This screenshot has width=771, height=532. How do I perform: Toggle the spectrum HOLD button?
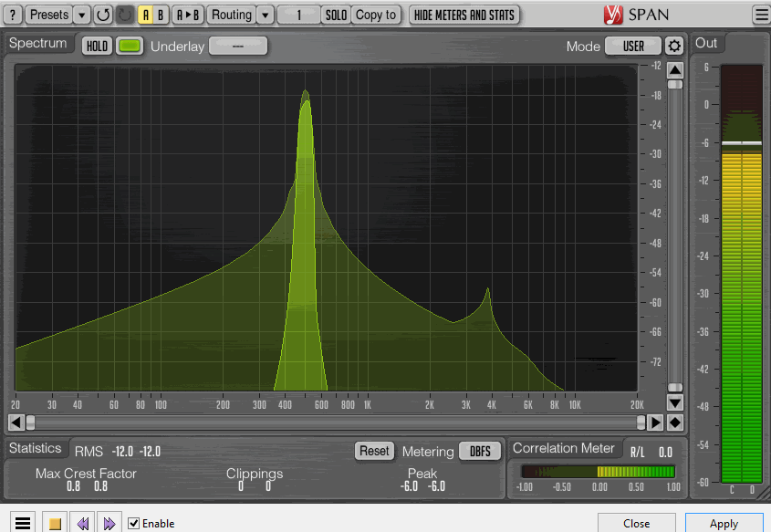tap(97, 47)
